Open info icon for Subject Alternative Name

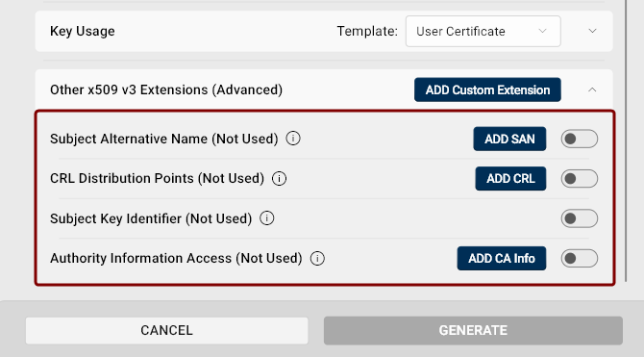coord(293,139)
